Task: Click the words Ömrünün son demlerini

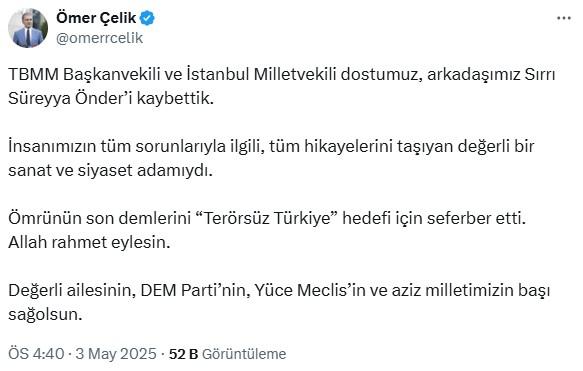Action: (99, 218)
